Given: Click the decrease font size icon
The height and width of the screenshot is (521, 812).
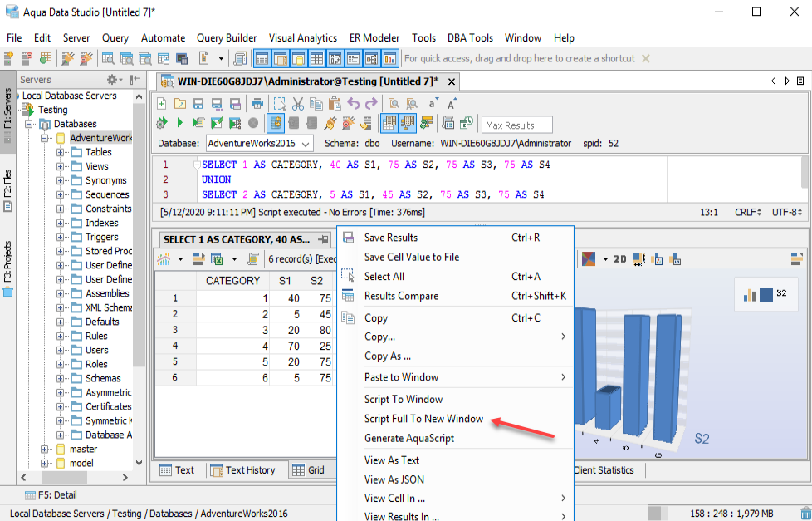Looking at the screenshot, I should pyautogui.click(x=433, y=104).
